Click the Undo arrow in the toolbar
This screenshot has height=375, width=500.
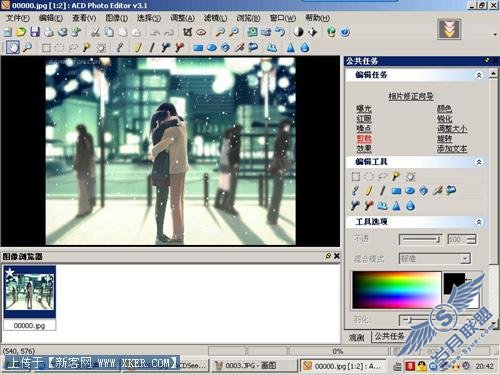(154, 32)
